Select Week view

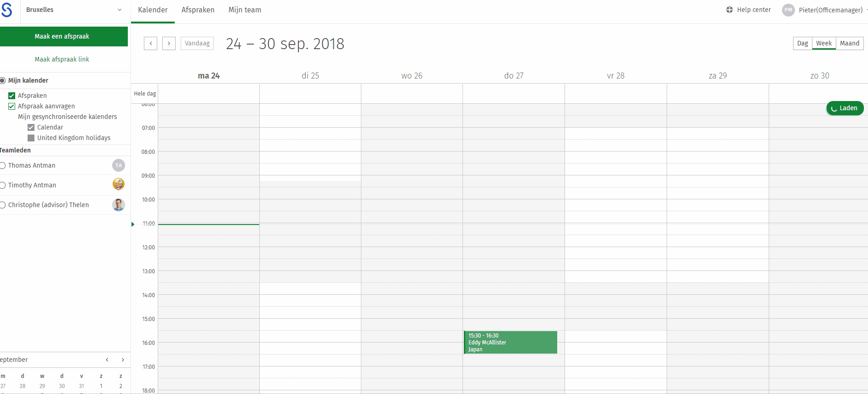[x=824, y=43]
